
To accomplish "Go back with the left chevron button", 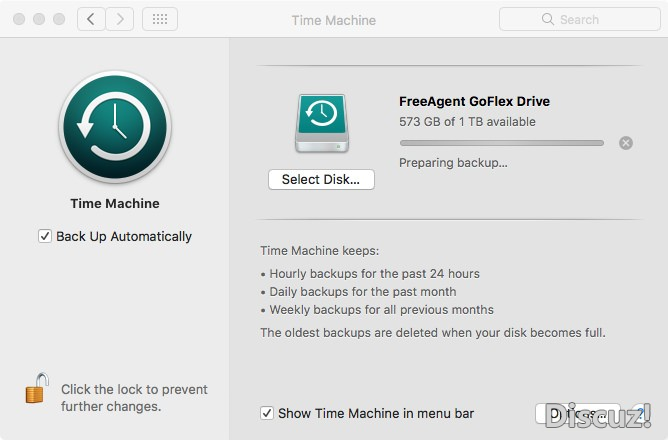I will 91,19.
